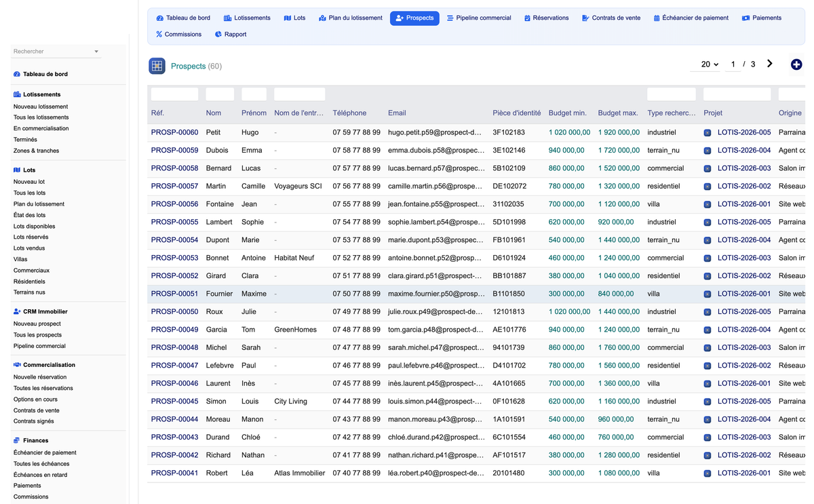Viewport: 814px width, 504px height.
Task: Click the current page number field
Action: pyautogui.click(x=733, y=64)
